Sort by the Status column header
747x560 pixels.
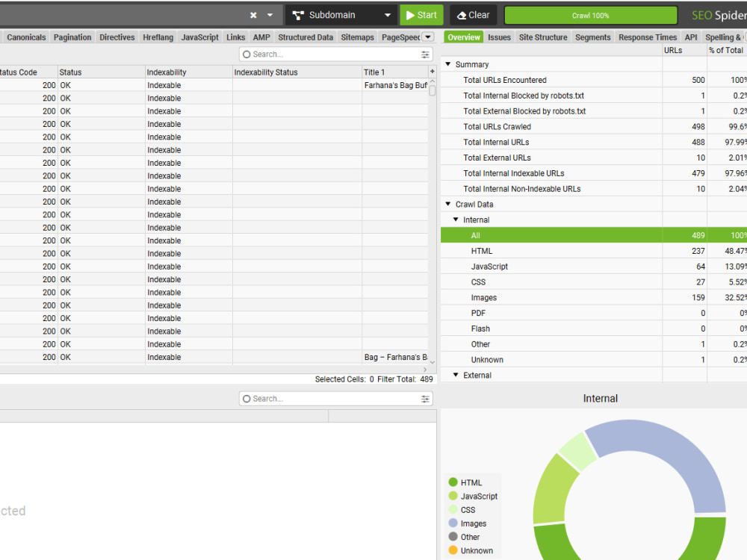tap(102, 72)
